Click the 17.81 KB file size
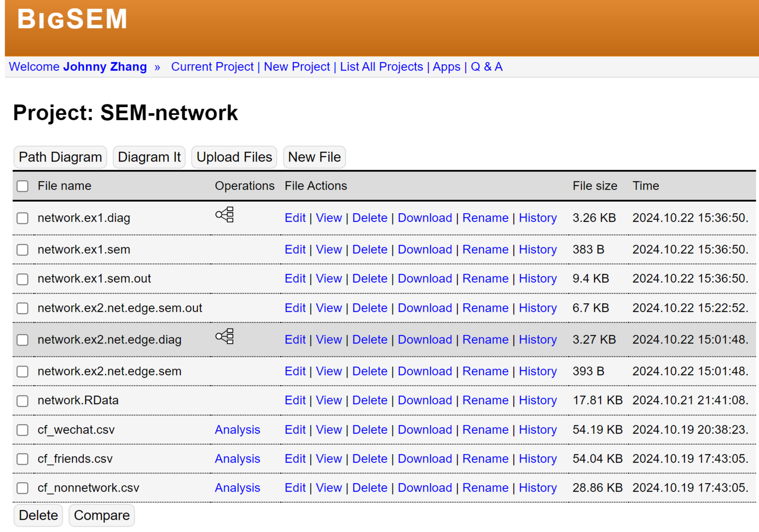Screen dimensions: 759x532 pos(597,400)
